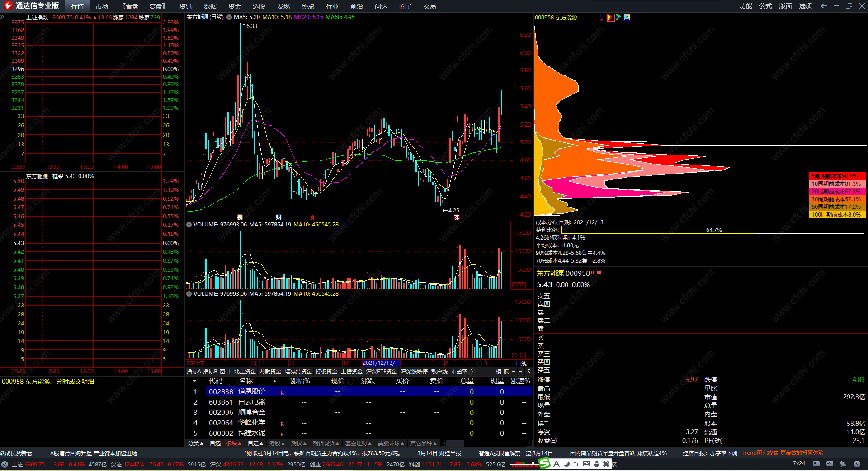
Task: Open the 资讯 menu item
Action: pos(186,6)
